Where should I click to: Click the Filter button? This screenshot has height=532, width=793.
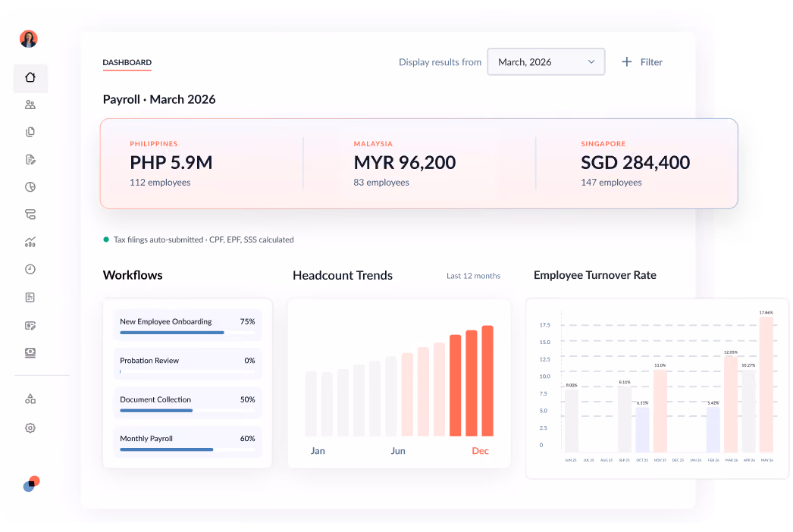coord(642,61)
